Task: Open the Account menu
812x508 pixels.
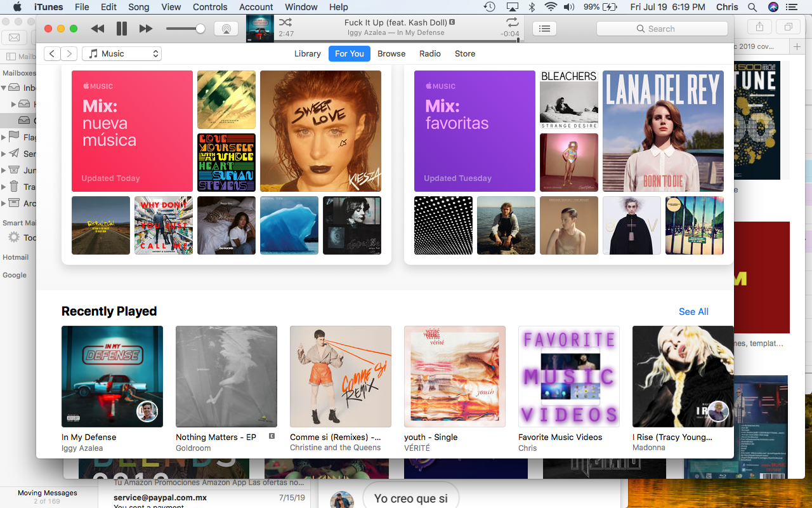Action: click(x=256, y=7)
